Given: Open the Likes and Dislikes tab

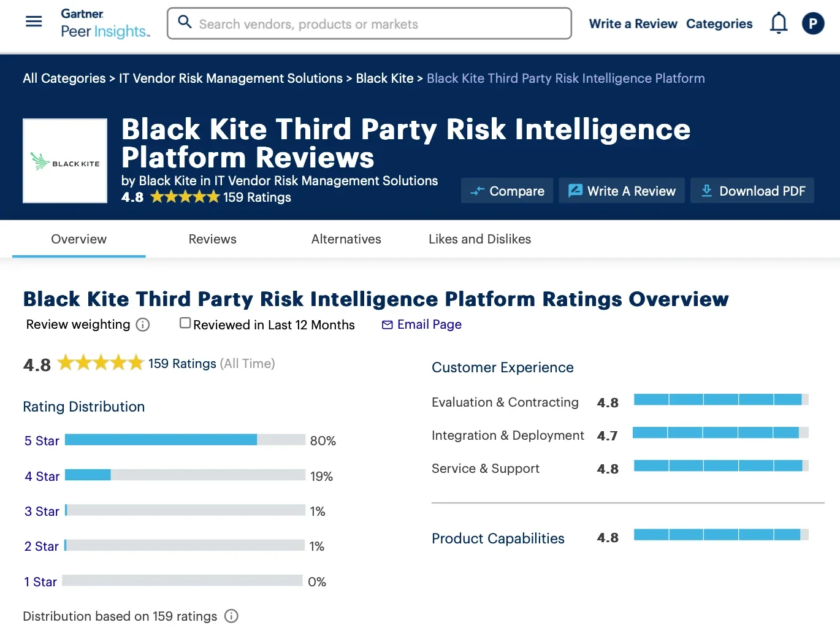Looking at the screenshot, I should tap(479, 239).
